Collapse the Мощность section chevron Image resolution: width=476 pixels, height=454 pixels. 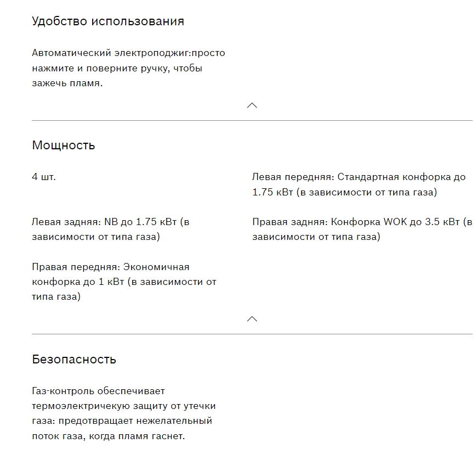[252, 319]
